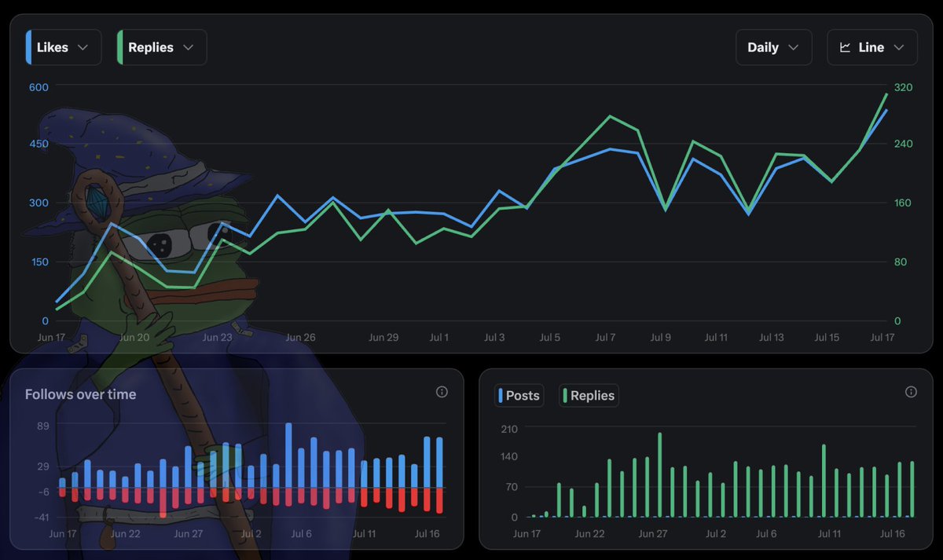Click the 320 value on Replies axis

(903, 87)
